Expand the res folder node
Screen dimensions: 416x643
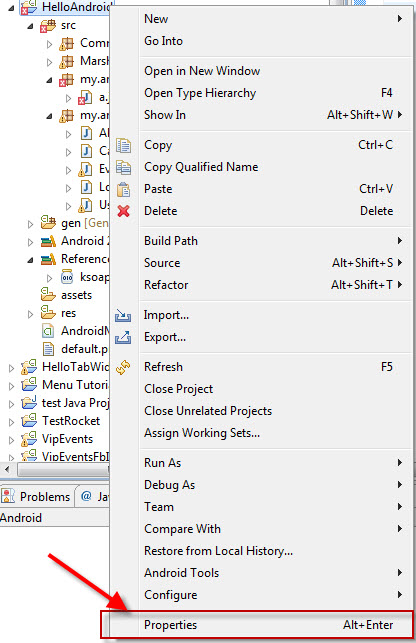tap(30, 314)
